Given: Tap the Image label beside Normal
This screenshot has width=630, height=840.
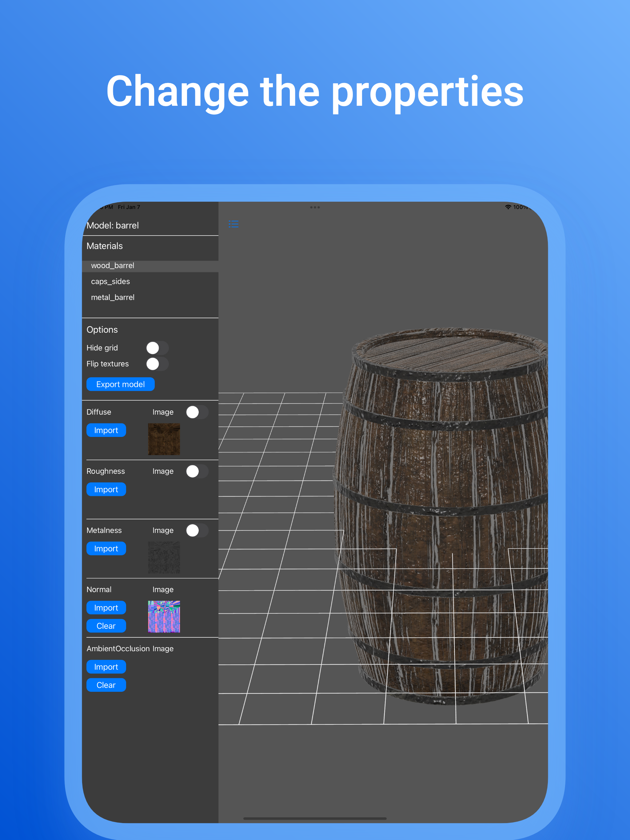Looking at the screenshot, I should 163,590.
